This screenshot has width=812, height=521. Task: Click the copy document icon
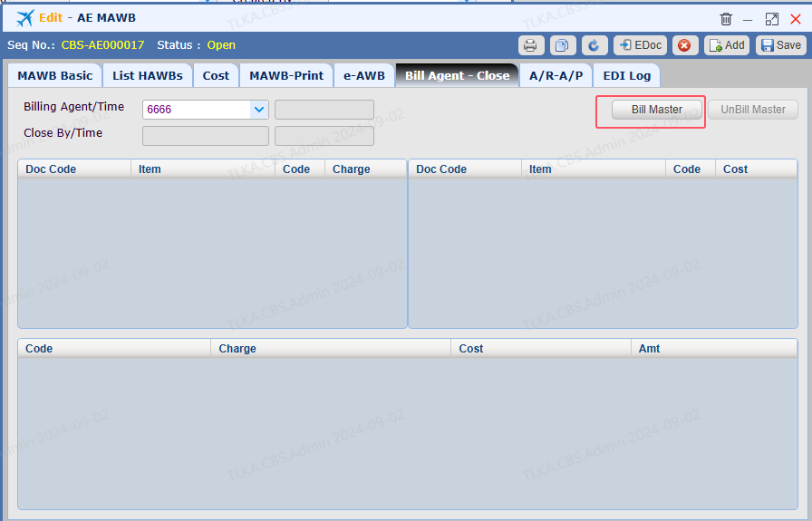(x=563, y=45)
